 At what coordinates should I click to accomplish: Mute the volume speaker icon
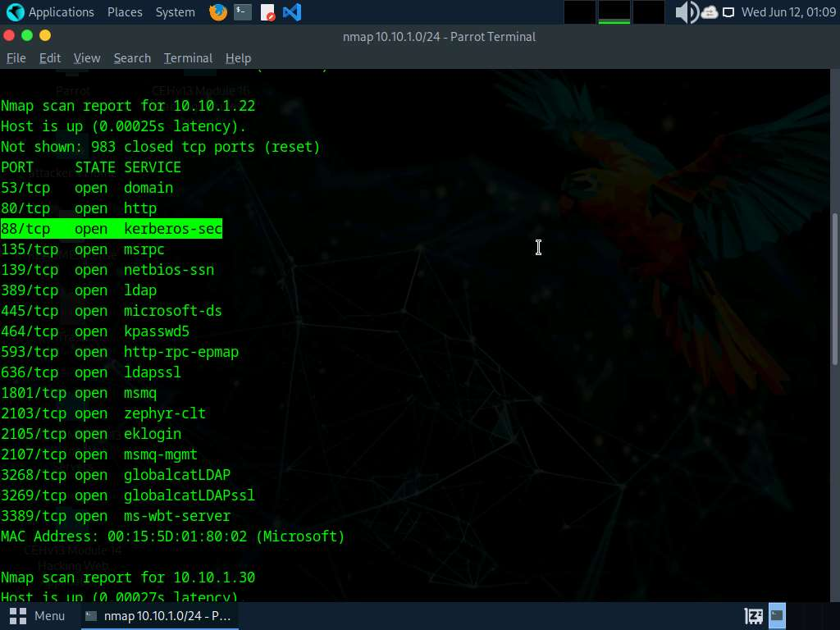[686, 12]
